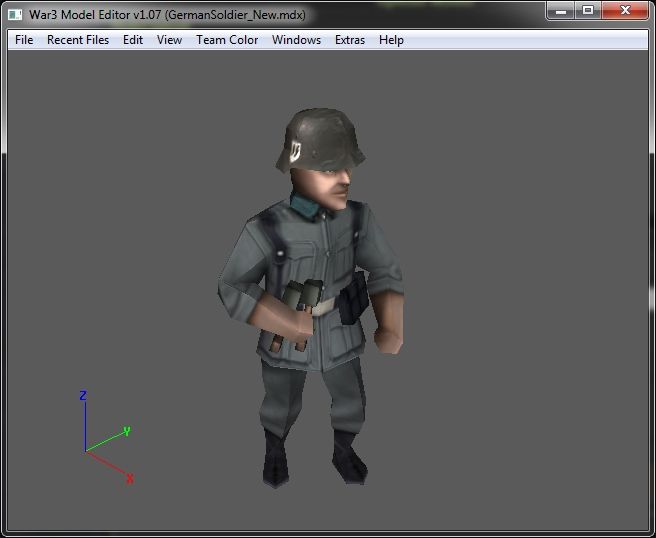Click the German soldier model in viewport
The image size is (656, 538).
[x=312, y=297]
